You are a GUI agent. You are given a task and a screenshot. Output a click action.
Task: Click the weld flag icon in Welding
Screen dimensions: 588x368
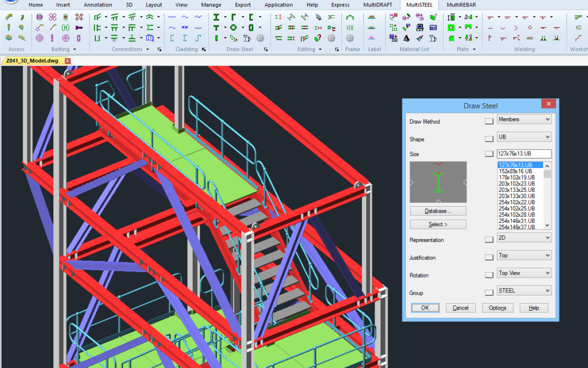(x=490, y=38)
